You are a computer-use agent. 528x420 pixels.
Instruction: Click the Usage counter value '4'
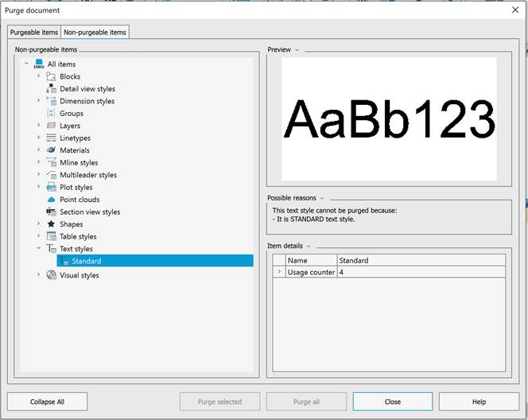(421, 272)
